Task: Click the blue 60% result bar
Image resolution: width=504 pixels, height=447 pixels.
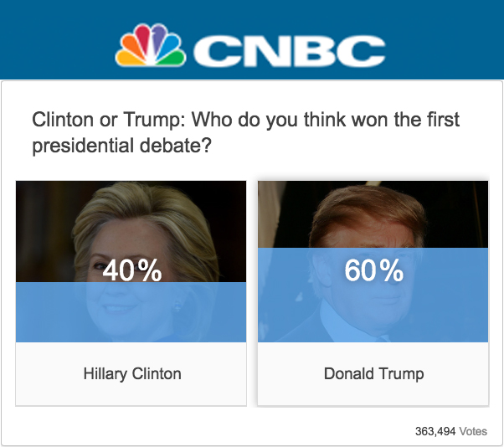Action: tap(373, 295)
